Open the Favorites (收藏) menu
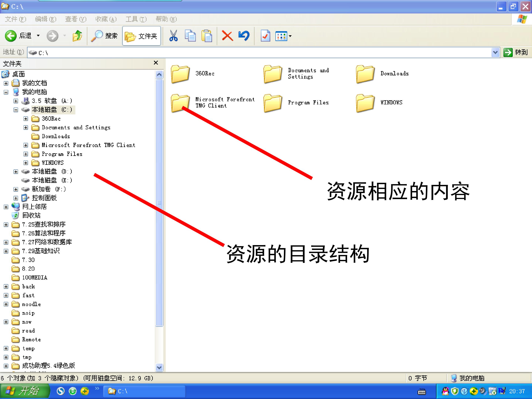The width and height of the screenshot is (532, 399). (x=106, y=19)
